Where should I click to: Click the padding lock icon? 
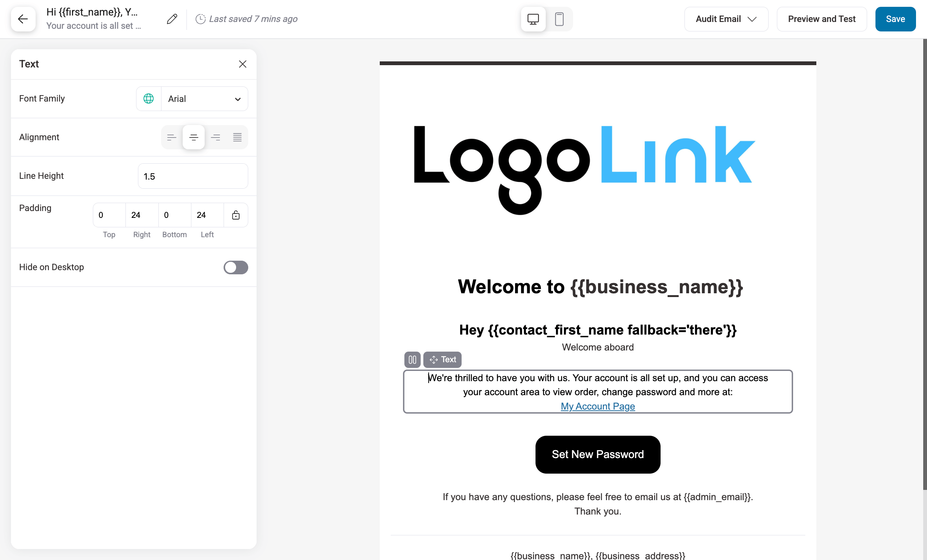236,215
